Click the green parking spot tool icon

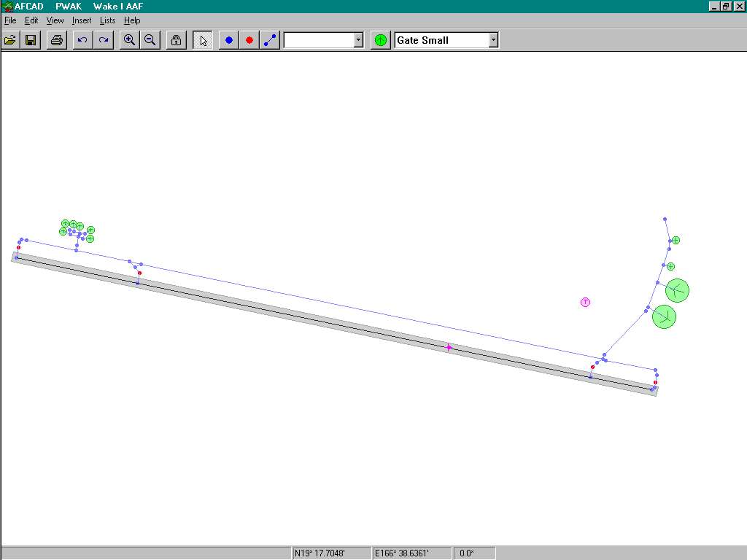pos(380,40)
